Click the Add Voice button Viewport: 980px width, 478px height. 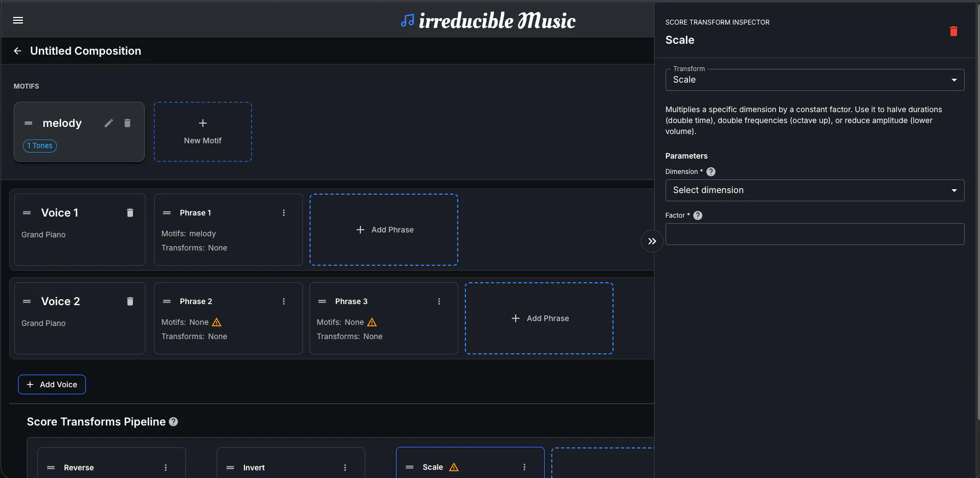point(52,384)
